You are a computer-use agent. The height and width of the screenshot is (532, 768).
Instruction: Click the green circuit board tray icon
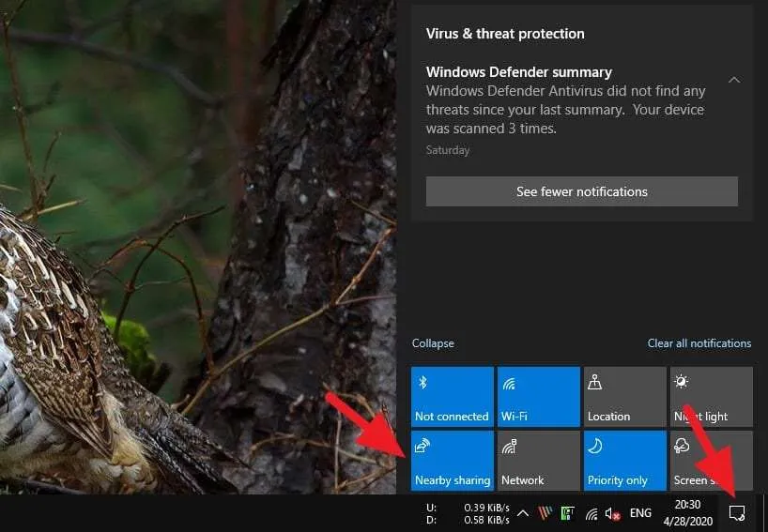[x=568, y=513]
